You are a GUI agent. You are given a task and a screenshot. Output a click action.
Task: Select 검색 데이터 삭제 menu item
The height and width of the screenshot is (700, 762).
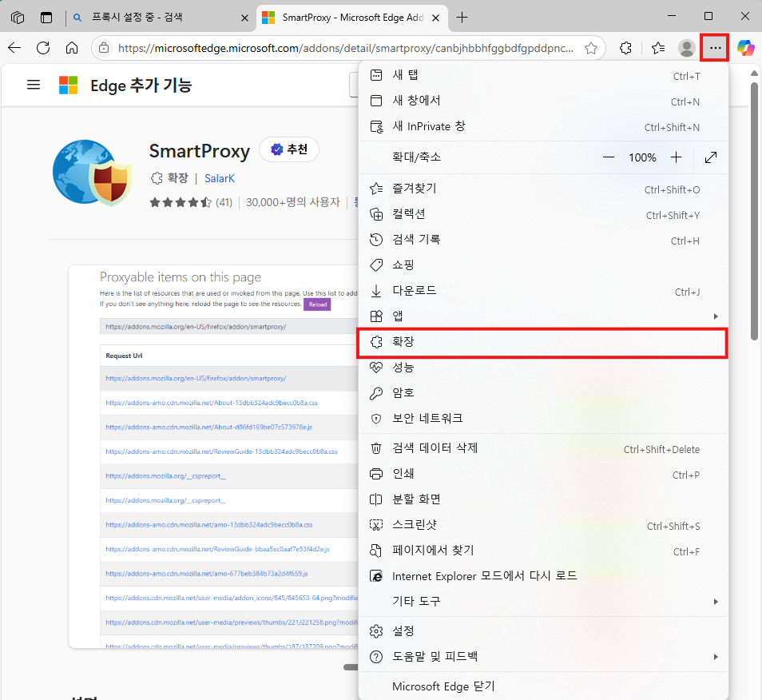543,448
